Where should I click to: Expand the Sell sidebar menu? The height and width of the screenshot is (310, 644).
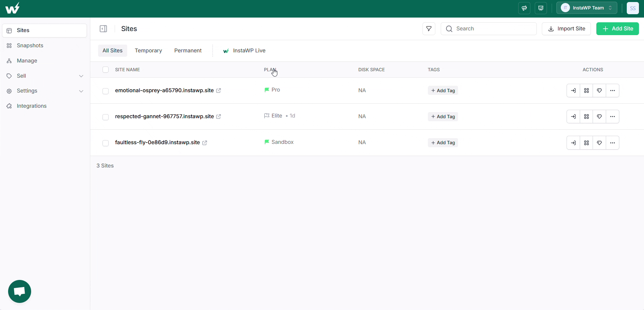tap(45, 76)
